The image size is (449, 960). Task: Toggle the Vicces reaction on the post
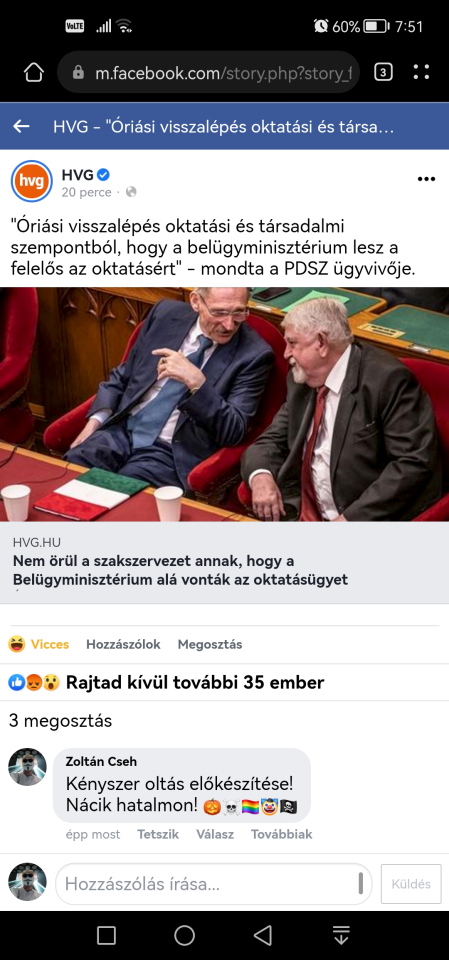[39, 644]
